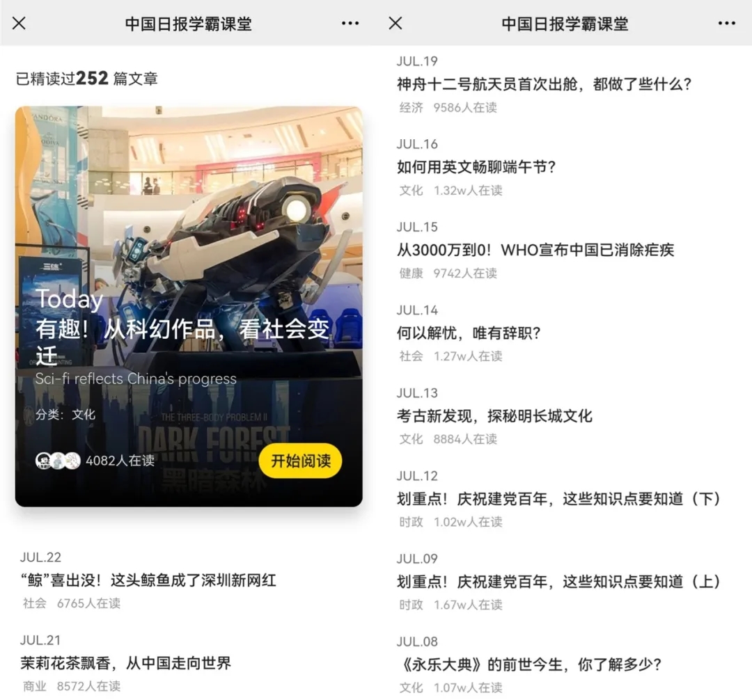
Task: Open article 何以解忧，唯有辞职？
Action: pos(469,333)
